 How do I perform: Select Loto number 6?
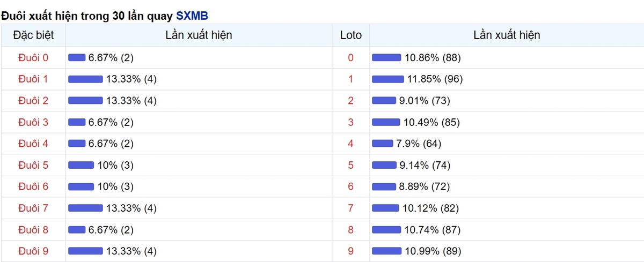pos(351,186)
